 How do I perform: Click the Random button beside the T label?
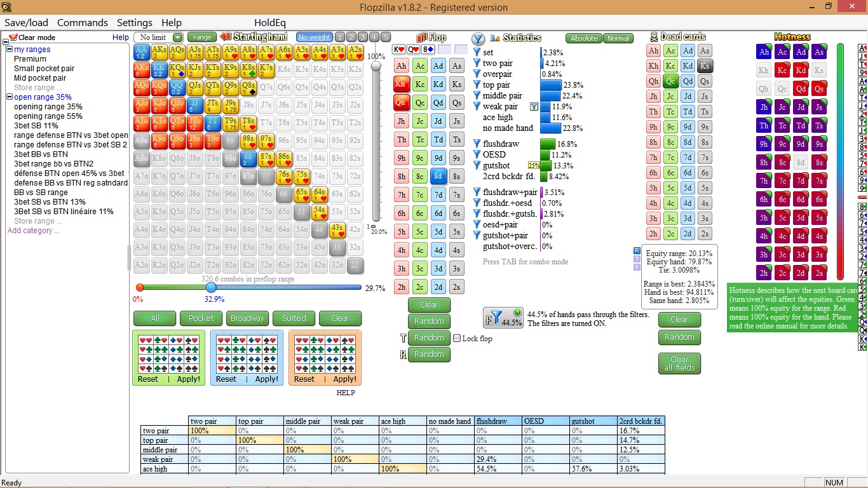pyautogui.click(x=429, y=338)
